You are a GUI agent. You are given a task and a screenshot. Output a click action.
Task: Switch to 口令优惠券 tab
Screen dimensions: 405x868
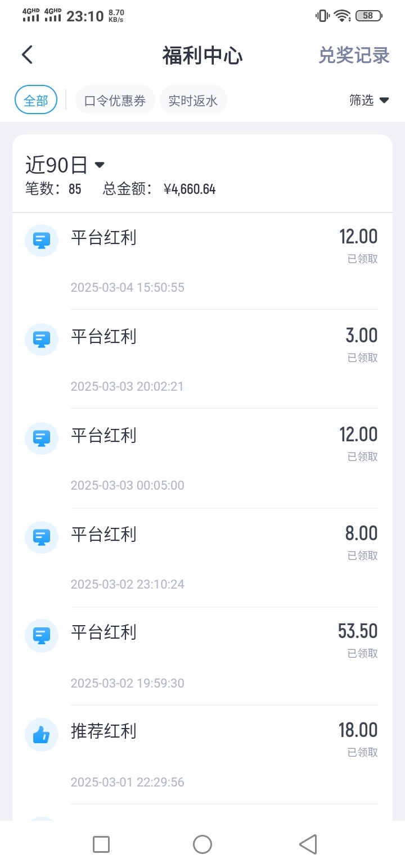[x=115, y=101]
